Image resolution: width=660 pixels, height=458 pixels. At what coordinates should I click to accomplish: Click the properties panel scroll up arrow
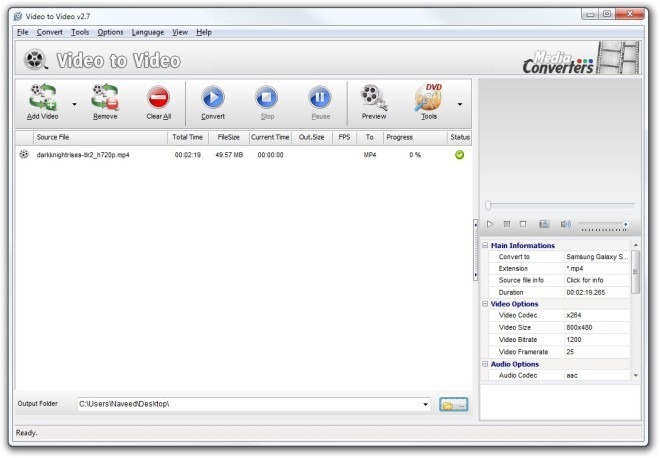636,245
